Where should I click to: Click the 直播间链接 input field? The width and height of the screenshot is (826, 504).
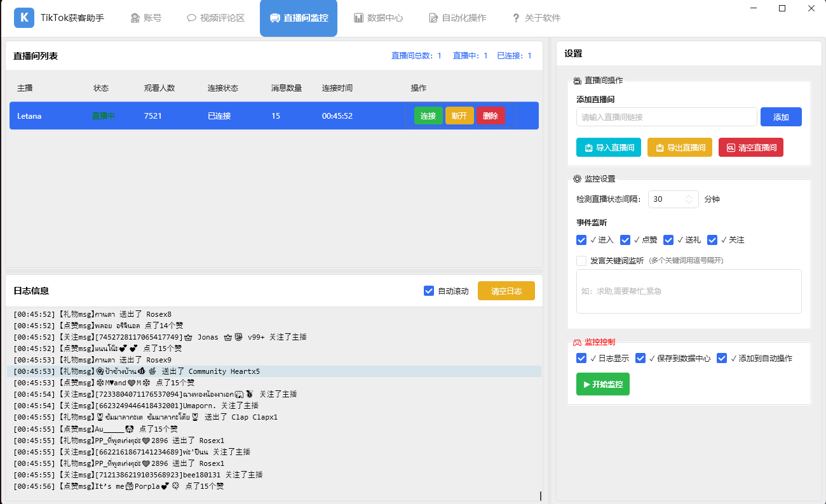point(667,117)
